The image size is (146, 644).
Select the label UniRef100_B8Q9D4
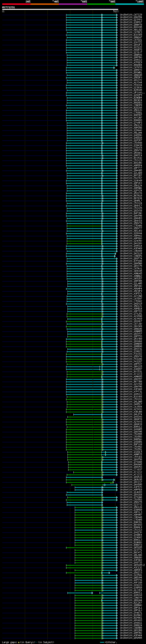(x=131, y=65)
